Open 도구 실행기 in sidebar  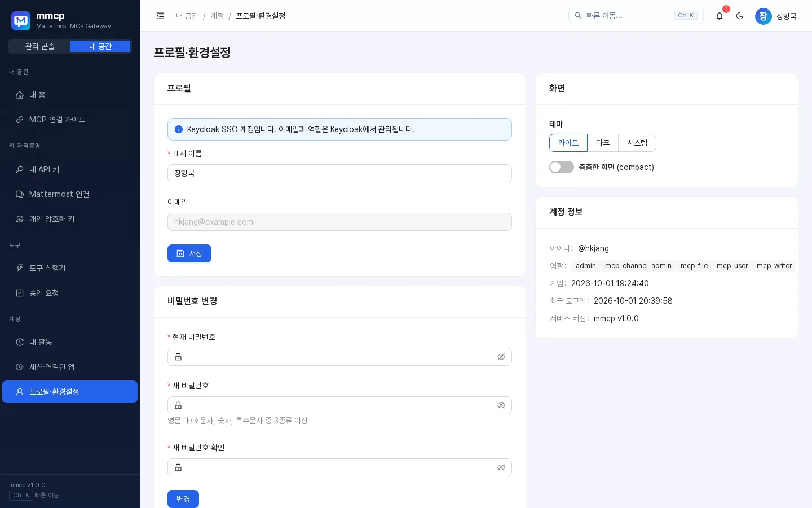coord(70,268)
